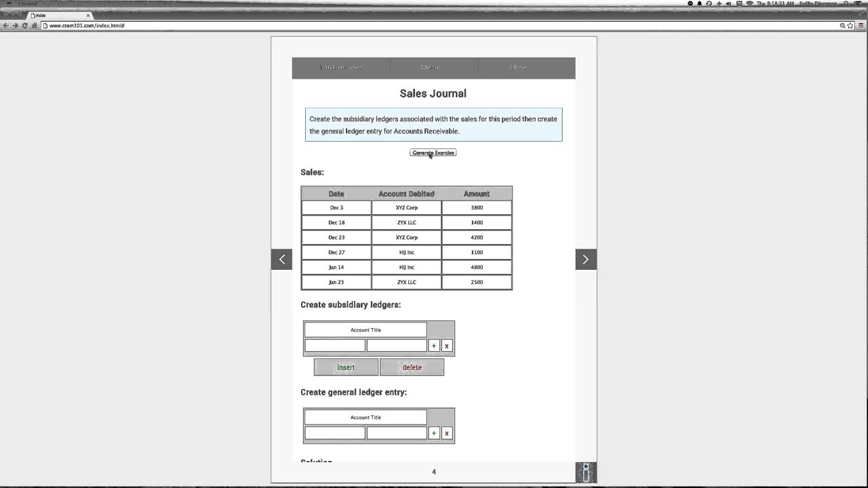Click the subsidiary ledger Account Title field

(x=366, y=330)
